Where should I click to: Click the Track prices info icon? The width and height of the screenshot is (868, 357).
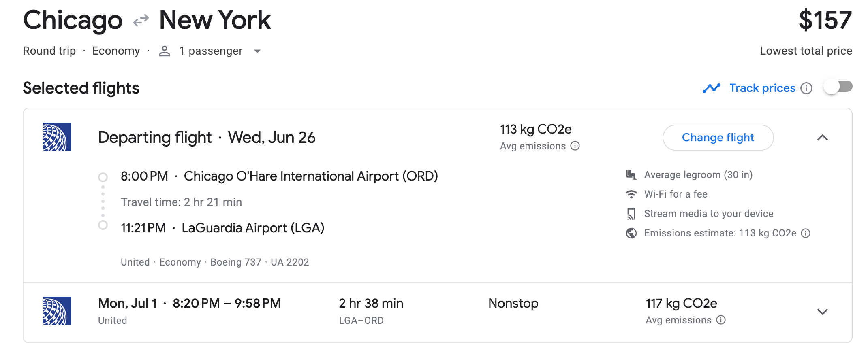coord(806,88)
